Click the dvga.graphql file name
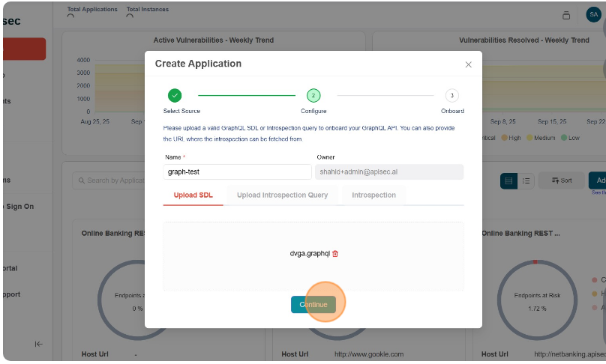606x364 pixels. click(310, 254)
